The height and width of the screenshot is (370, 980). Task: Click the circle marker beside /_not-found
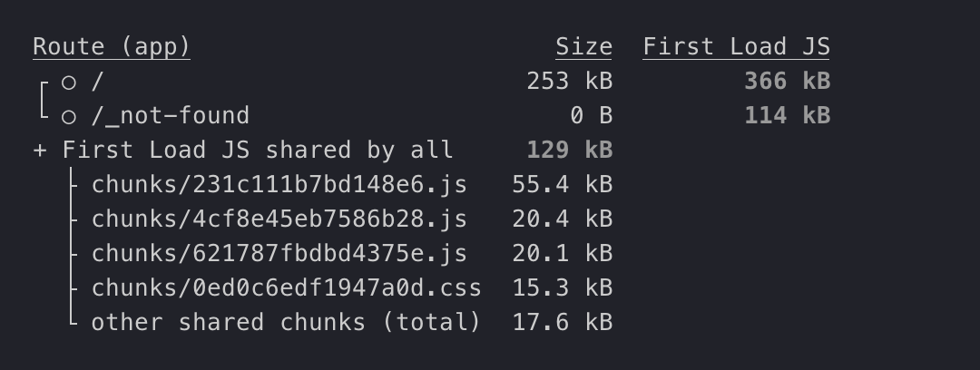click(69, 116)
